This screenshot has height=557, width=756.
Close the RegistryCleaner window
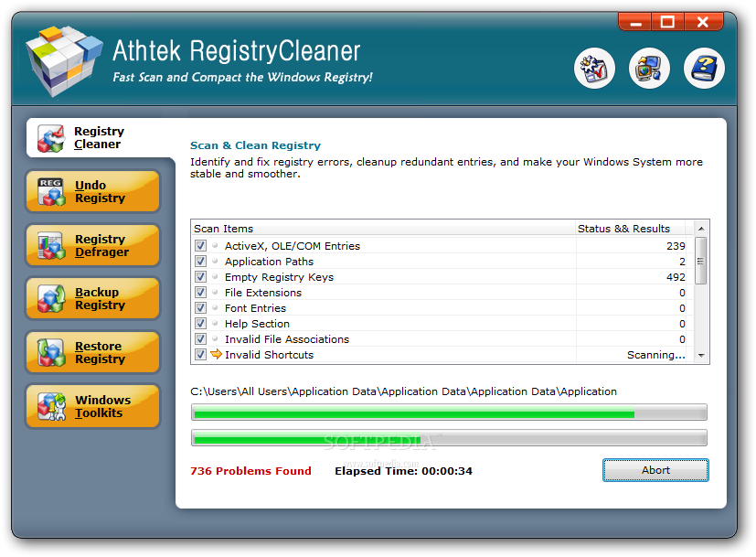coord(703,22)
